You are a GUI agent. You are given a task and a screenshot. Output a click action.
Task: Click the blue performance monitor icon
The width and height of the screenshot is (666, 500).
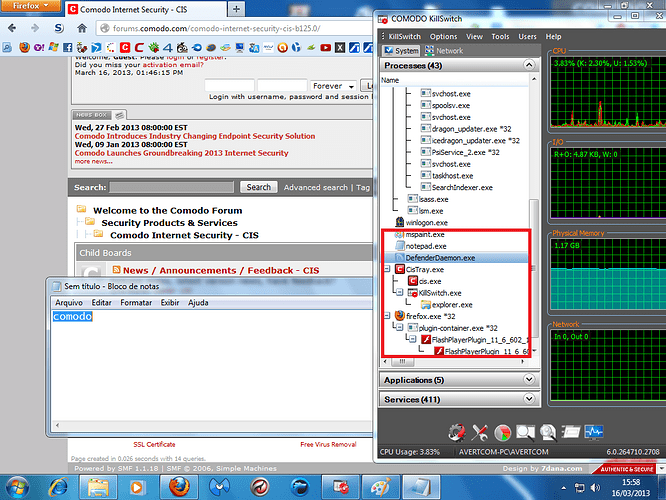click(594, 432)
